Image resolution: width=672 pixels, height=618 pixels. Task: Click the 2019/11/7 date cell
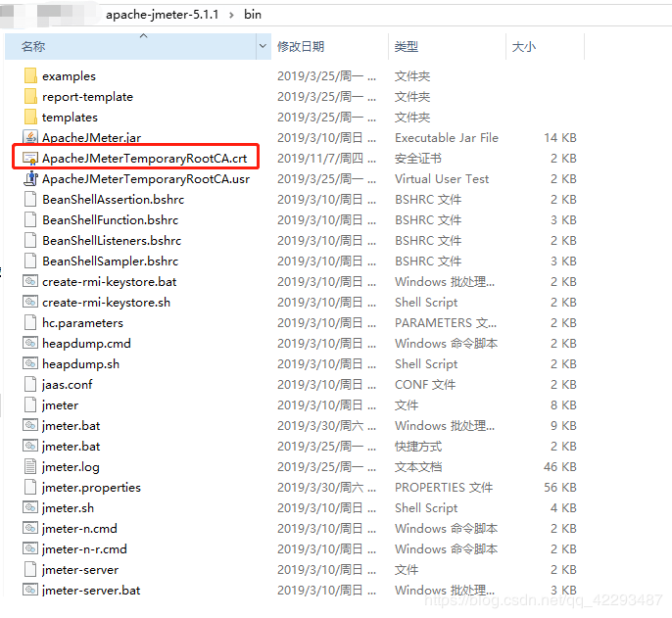coord(326,159)
